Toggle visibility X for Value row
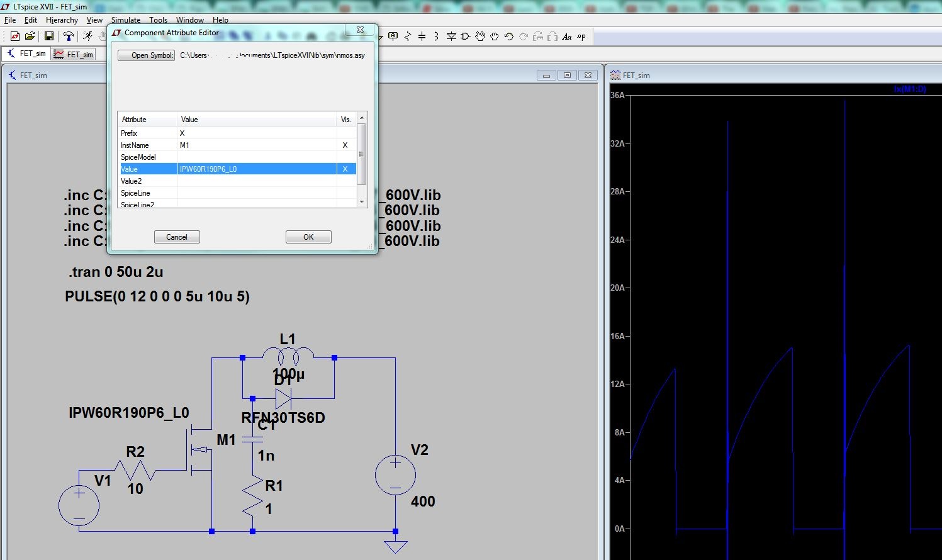This screenshot has width=942, height=560. (345, 169)
